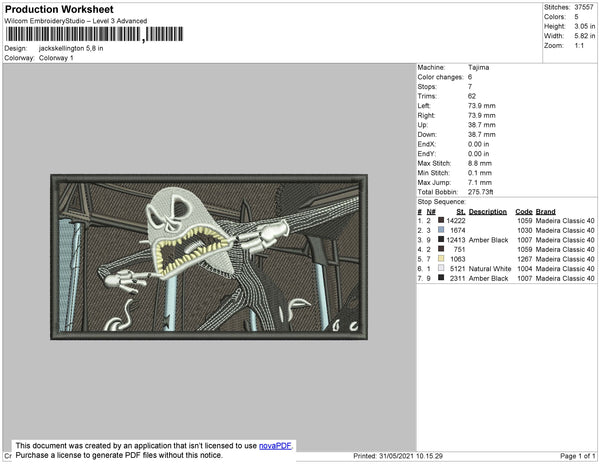The image size is (600, 464).
Task: Click code '1267' in stop 5 row
Action: click(x=525, y=259)
